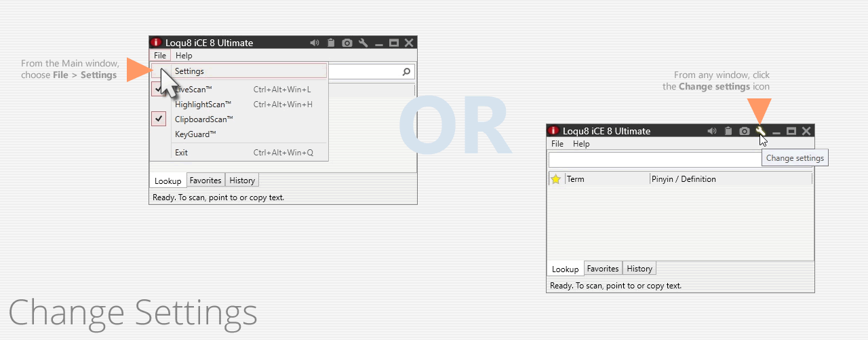
Task: Open History tab in the window showing Term column
Action: 639,269
